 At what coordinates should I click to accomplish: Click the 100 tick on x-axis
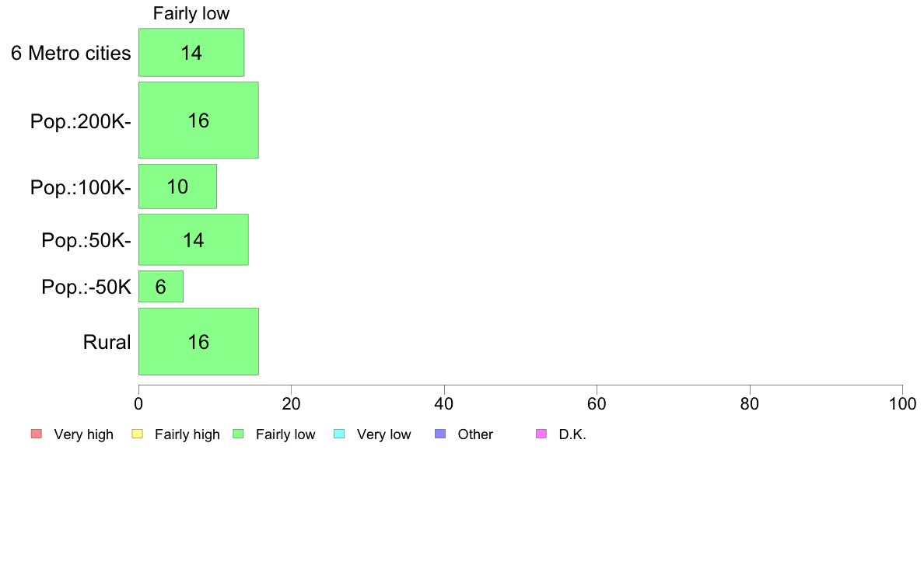(903, 403)
